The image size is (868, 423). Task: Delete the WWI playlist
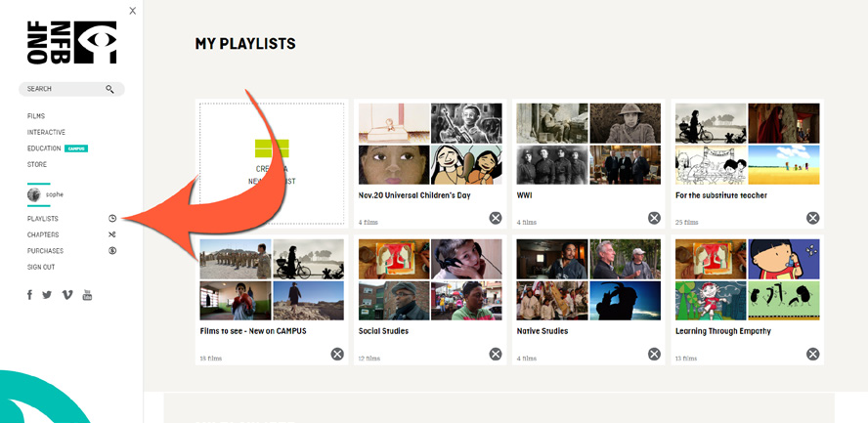(654, 218)
